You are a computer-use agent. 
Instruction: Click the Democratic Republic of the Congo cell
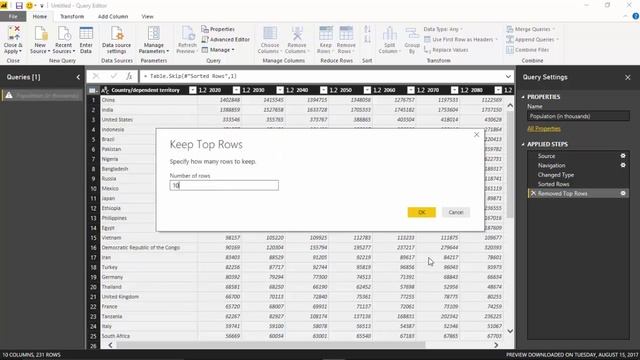click(149, 247)
